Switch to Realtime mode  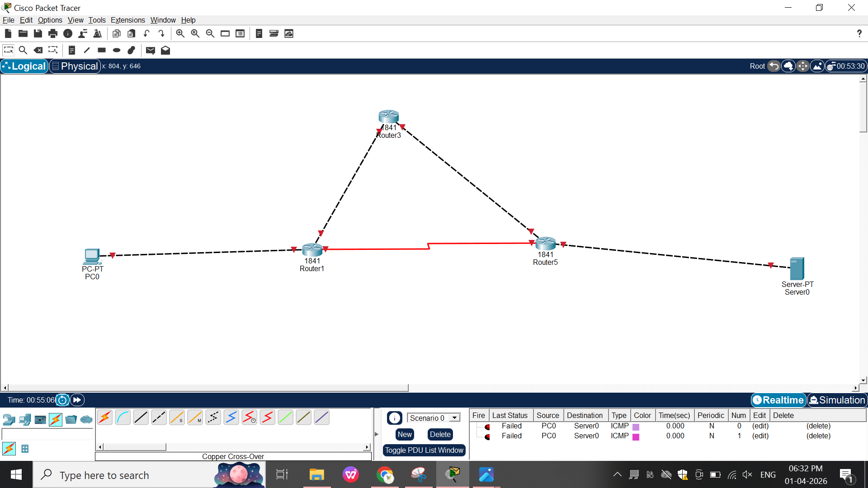pyautogui.click(x=778, y=400)
